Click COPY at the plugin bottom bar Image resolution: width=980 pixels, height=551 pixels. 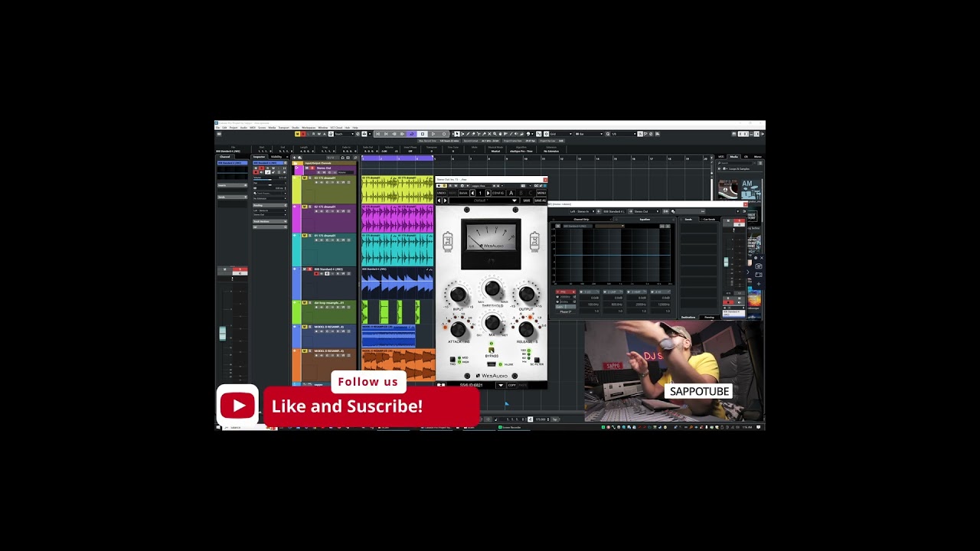coord(511,385)
